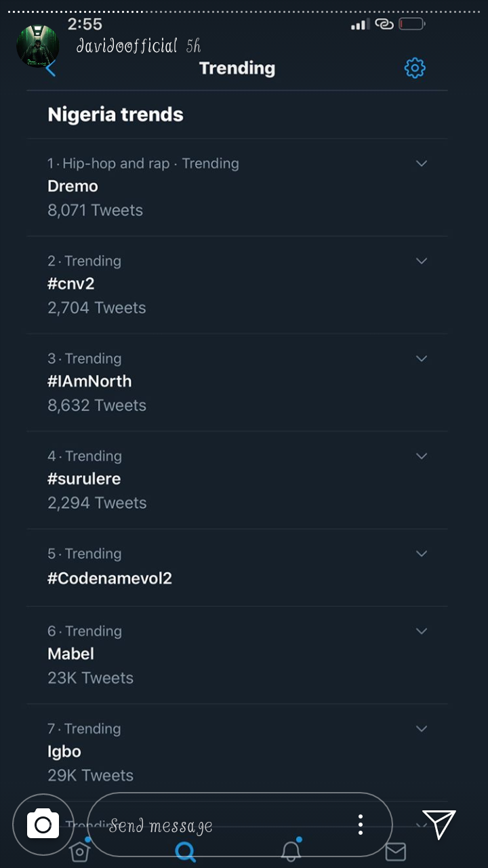View the Igbo trend with 29K Tweets
This screenshot has height=868, width=488.
[x=64, y=751]
